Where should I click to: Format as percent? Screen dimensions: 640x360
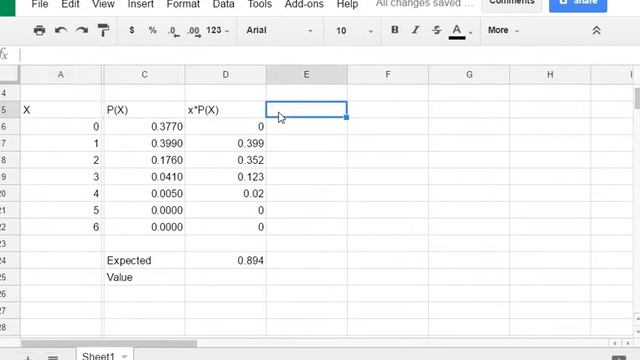[x=152, y=30]
